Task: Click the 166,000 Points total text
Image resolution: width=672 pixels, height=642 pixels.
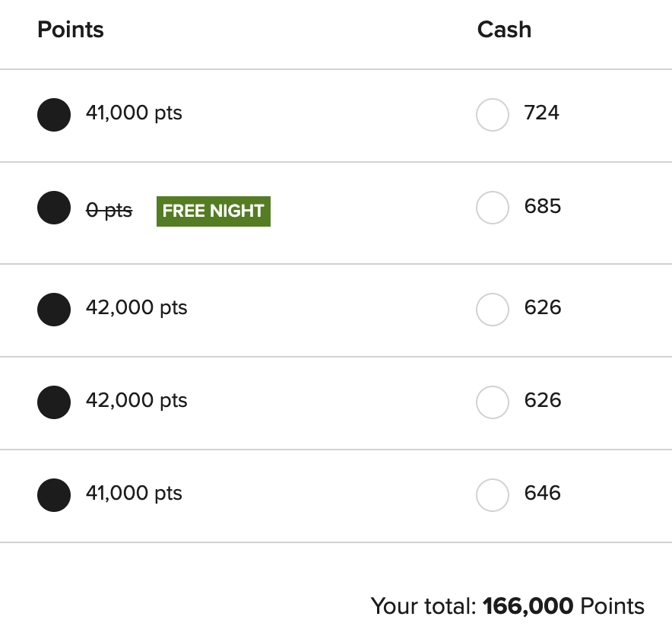Action: pyautogui.click(x=563, y=606)
